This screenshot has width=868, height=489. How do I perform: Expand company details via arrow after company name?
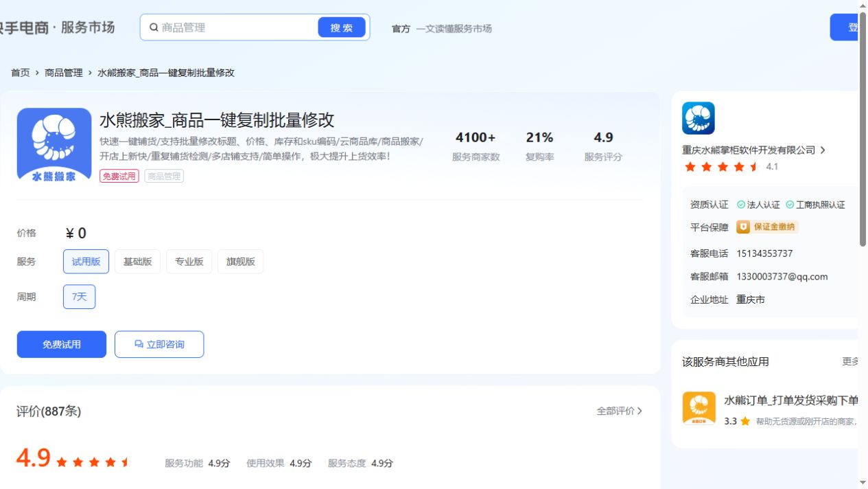tap(823, 150)
